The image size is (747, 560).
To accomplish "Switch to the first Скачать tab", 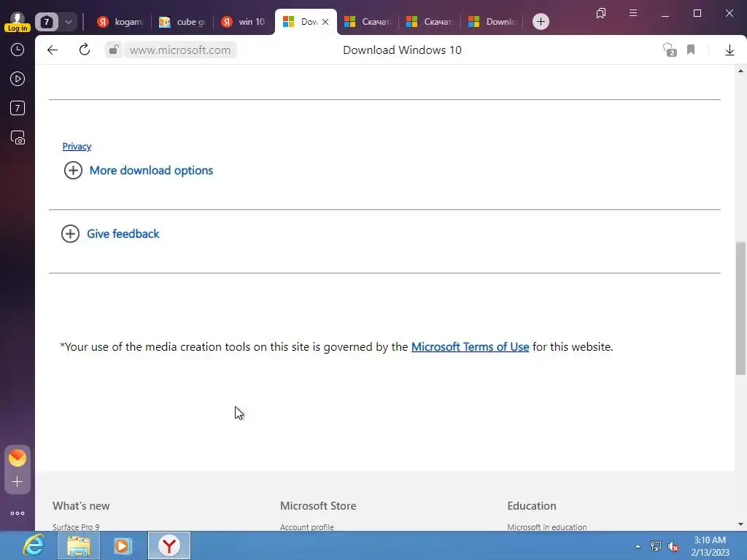I will pos(368,22).
